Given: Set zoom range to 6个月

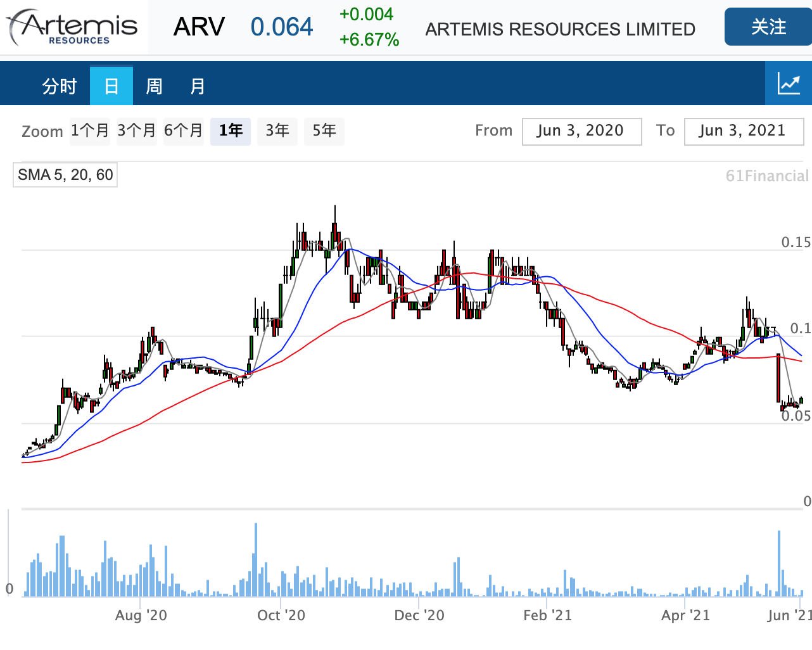Looking at the screenshot, I should pyautogui.click(x=184, y=131).
